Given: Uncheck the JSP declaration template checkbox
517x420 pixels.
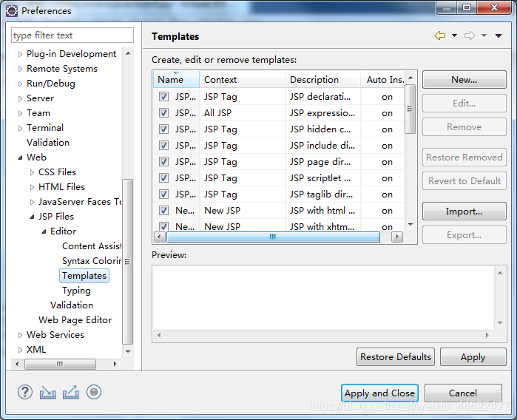Looking at the screenshot, I should coord(163,97).
